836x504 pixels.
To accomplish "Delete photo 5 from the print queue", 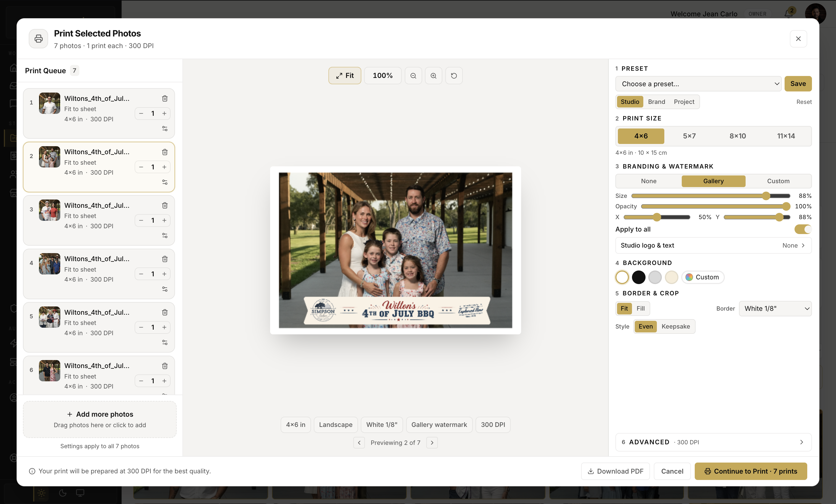I will (164, 312).
